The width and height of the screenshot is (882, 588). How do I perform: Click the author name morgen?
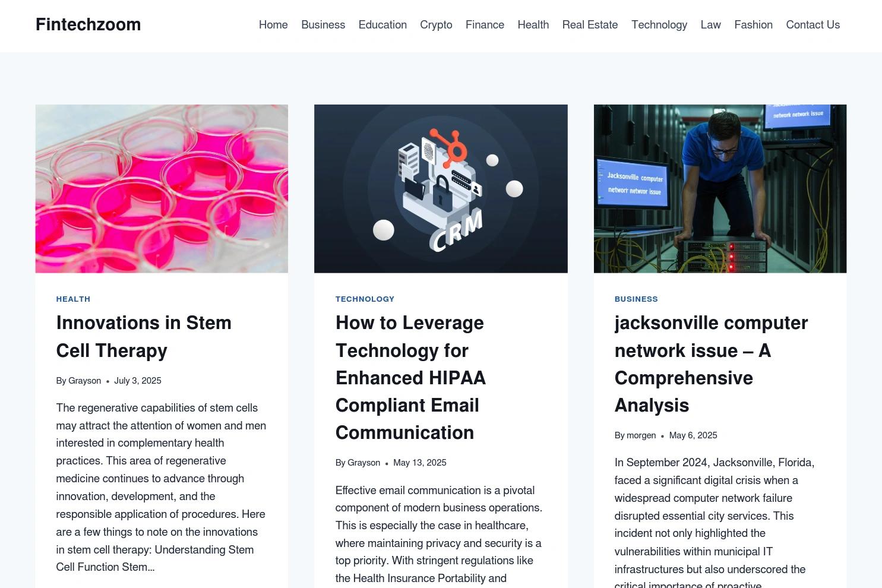tap(641, 435)
